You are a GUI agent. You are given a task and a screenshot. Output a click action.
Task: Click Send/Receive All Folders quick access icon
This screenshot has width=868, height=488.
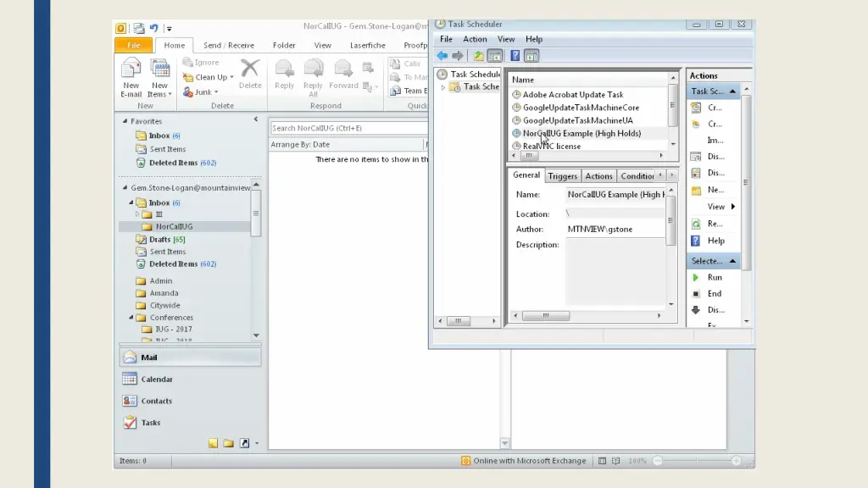pyautogui.click(x=138, y=28)
